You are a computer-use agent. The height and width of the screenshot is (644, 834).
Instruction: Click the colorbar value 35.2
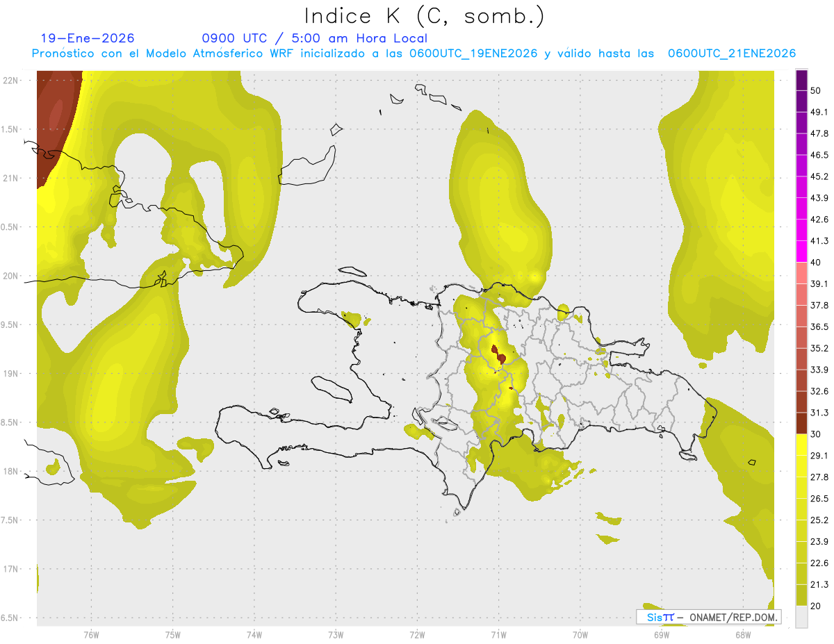point(819,348)
